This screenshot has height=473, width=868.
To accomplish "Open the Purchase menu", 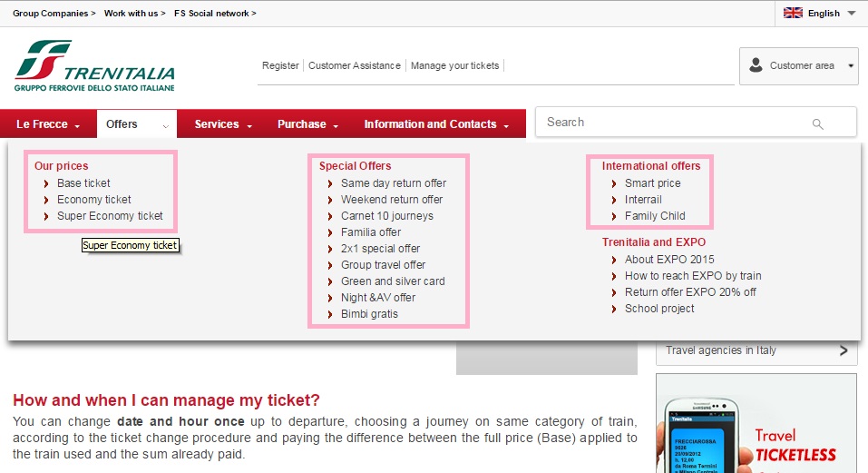I will pyautogui.click(x=307, y=124).
